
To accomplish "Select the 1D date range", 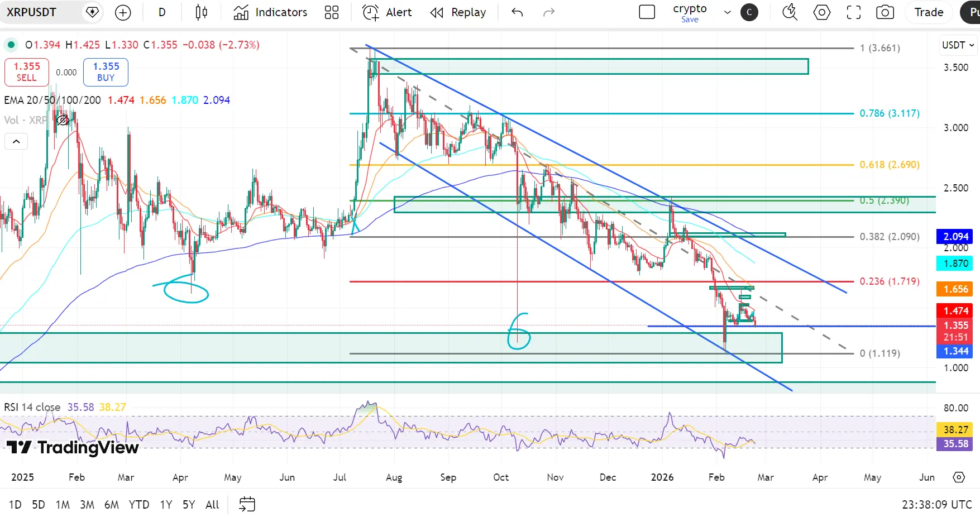I will pos(15,505).
